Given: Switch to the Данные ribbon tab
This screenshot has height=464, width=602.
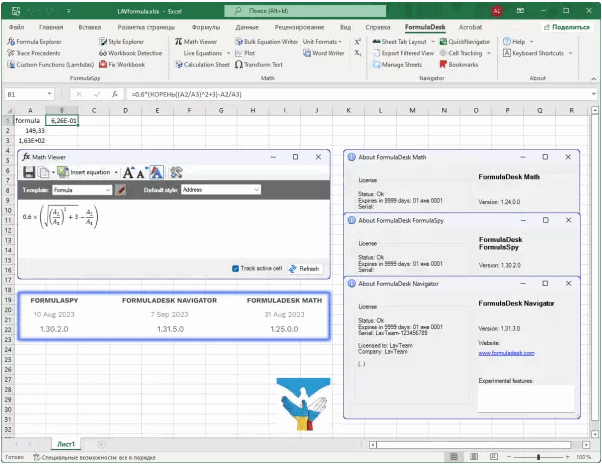Looking at the screenshot, I should (x=247, y=27).
